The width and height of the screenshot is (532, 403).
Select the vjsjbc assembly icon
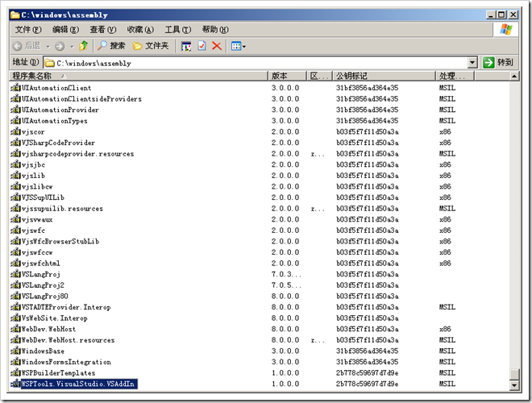click(x=15, y=164)
